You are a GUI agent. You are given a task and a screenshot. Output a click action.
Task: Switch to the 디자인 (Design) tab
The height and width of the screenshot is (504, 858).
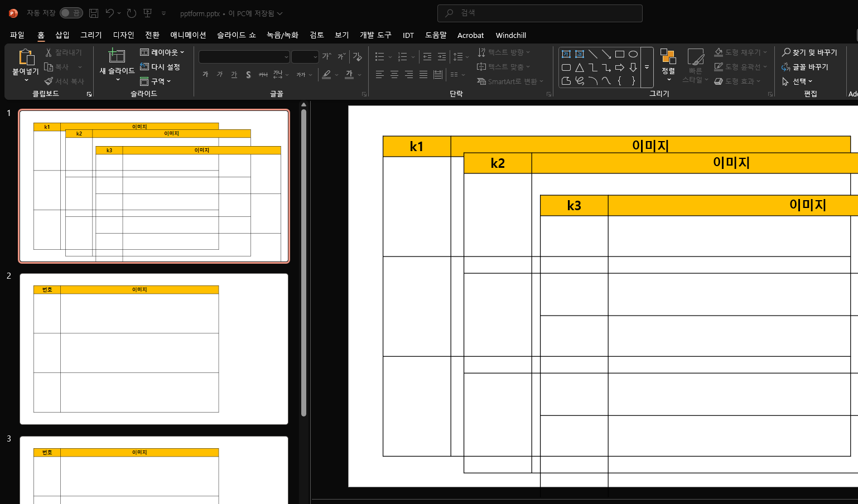(123, 35)
